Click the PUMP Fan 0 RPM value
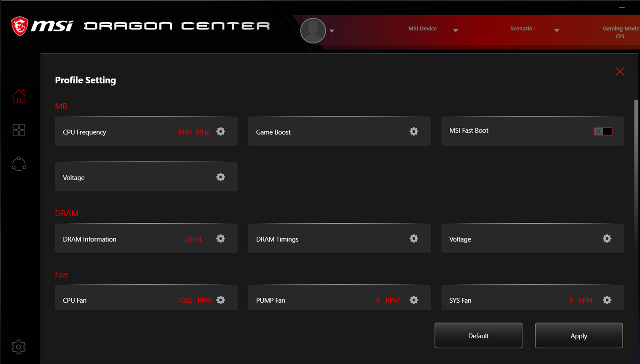Image resolution: width=640 pixels, height=364 pixels. pos(387,301)
